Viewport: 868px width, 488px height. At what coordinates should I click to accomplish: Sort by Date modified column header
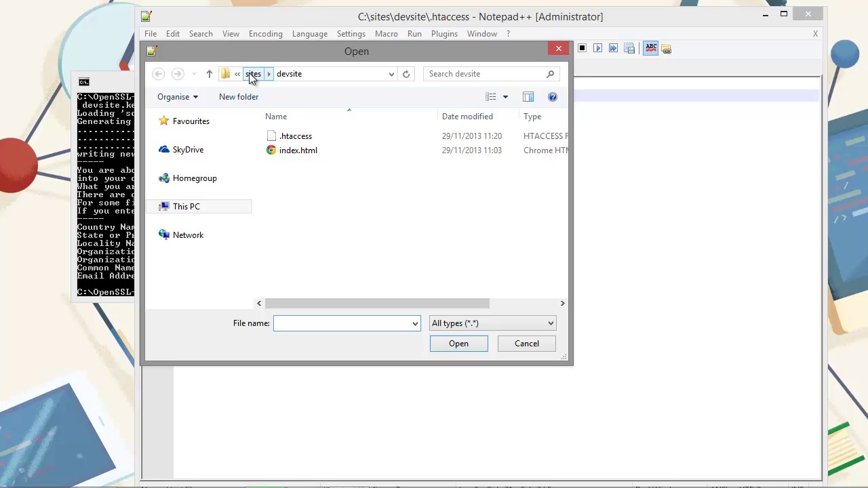467,117
